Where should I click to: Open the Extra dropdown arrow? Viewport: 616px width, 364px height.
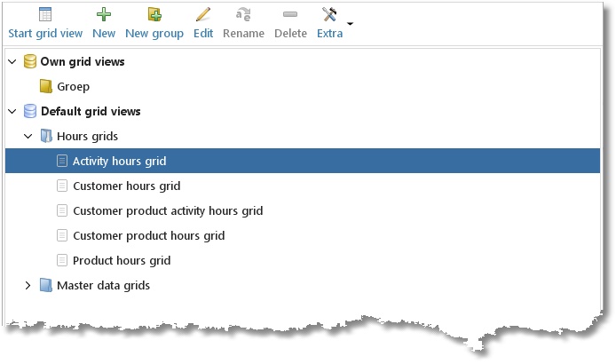point(350,24)
